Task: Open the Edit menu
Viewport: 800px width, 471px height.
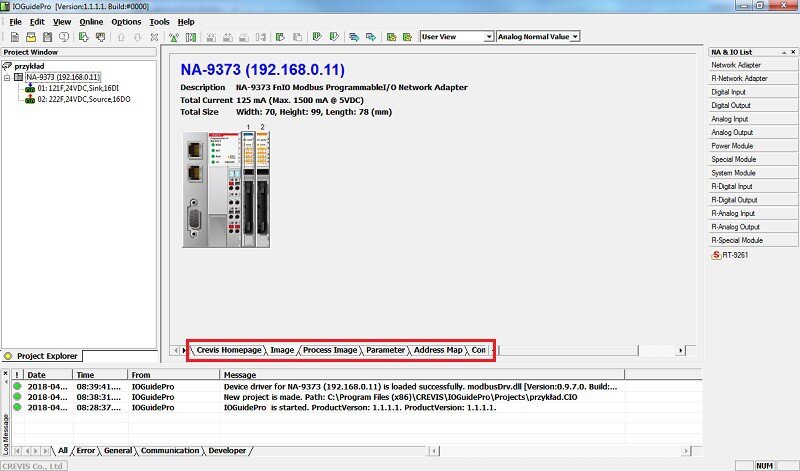Action: tap(37, 22)
